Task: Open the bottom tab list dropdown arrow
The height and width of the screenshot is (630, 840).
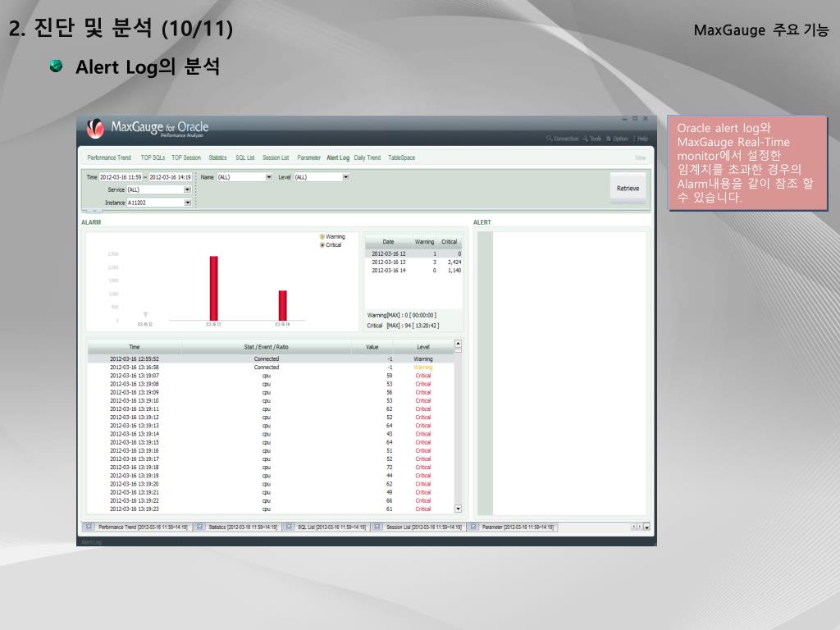Action: click(x=646, y=527)
